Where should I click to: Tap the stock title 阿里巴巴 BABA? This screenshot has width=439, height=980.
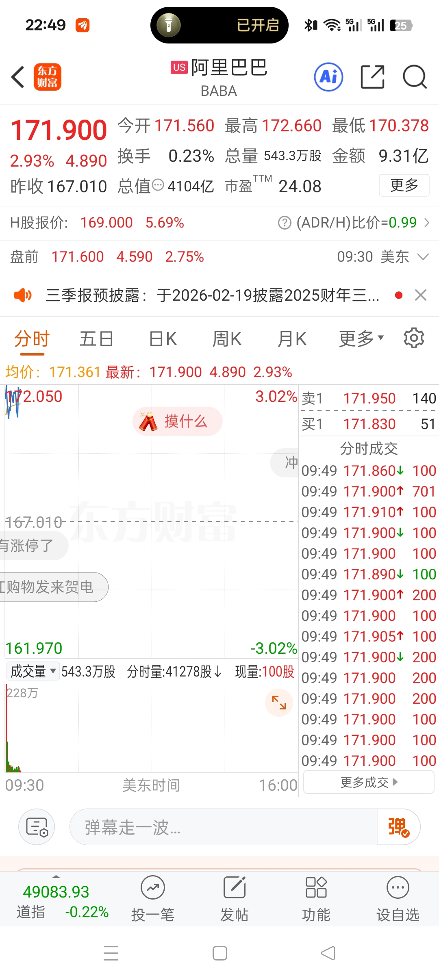coord(219,77)
